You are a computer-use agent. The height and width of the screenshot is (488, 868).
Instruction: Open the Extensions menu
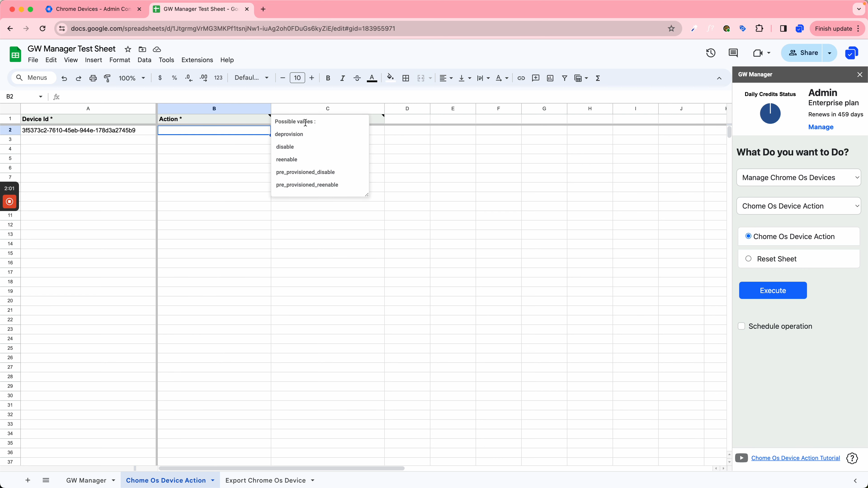pyautogui.click(x=197, y=60)
